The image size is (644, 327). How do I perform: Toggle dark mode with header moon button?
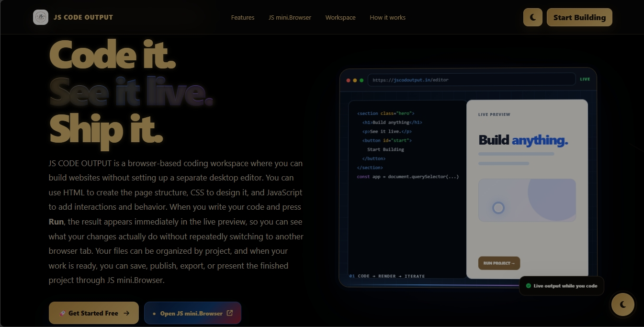(x=533, y=17)
